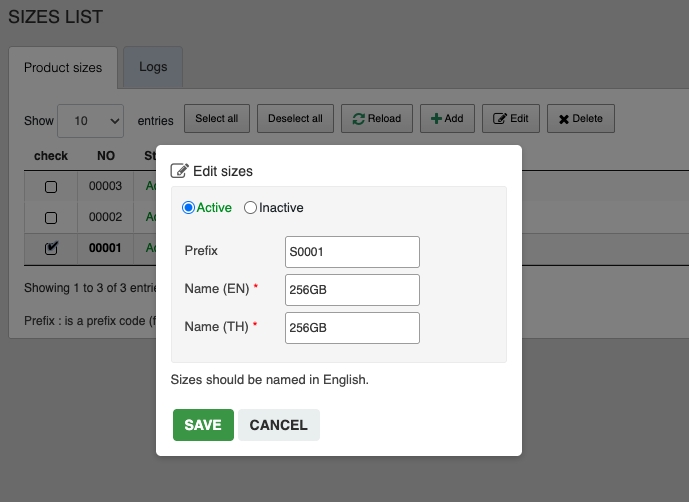Focus the Prefix input field
The image size is (689, 502).
click(x=352, y=251)
